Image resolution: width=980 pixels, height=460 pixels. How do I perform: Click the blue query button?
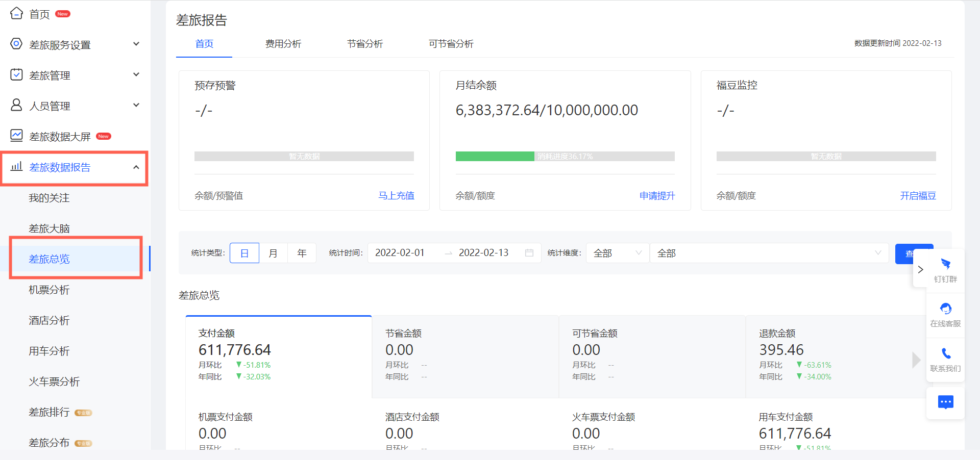pos(914,253)
